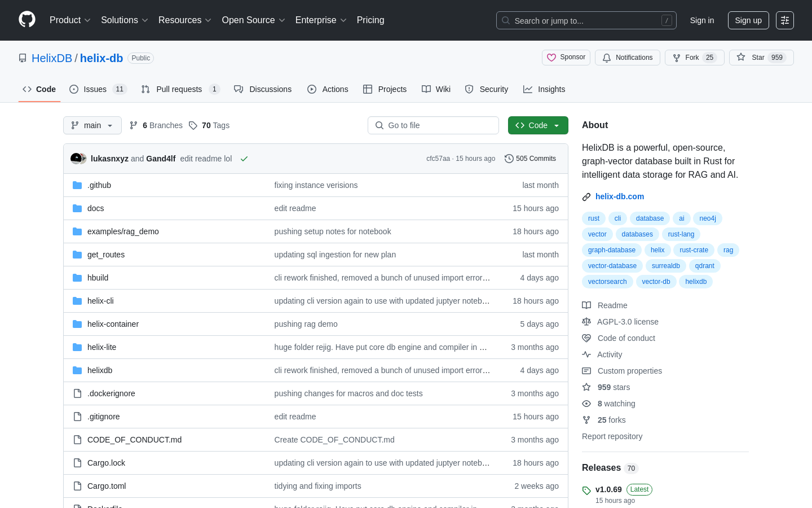
Task: Click the vectorsearch topic tag
Action: click(607, 282)
